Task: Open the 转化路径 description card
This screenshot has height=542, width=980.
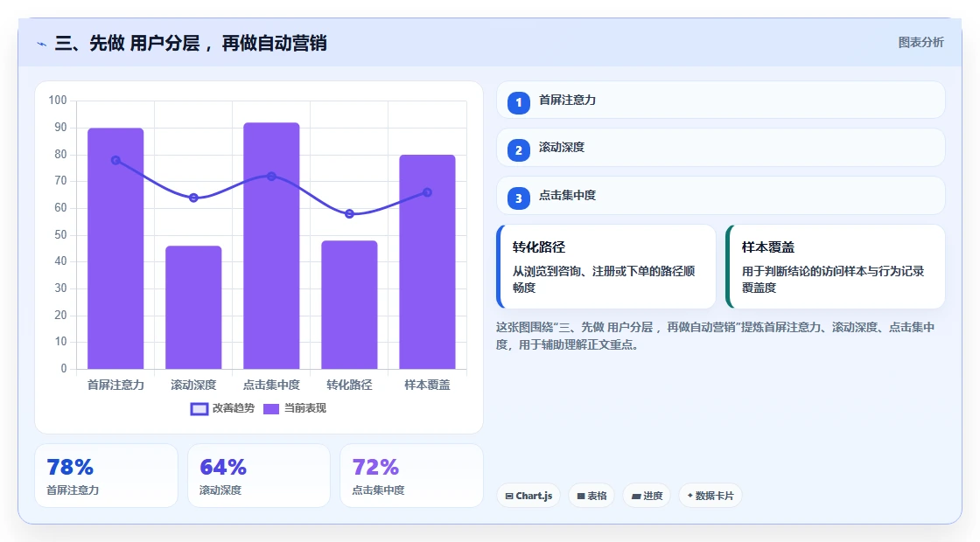Action: pyautogui.click(x=605, y=267)
